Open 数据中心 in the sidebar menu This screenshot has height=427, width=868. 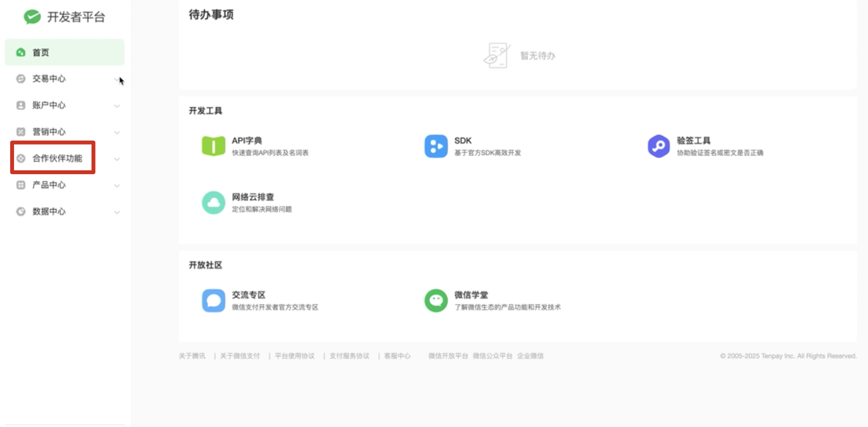(48, 212)
